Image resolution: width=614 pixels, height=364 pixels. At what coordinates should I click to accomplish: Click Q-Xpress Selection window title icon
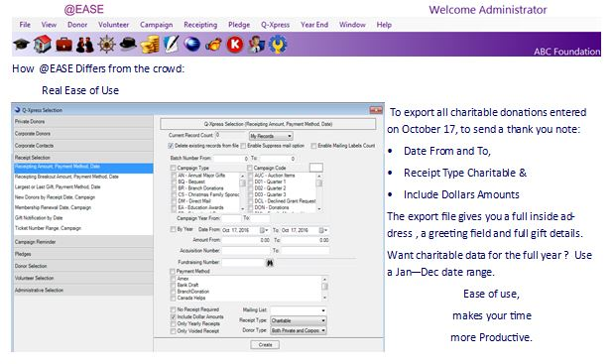point(17,110)
